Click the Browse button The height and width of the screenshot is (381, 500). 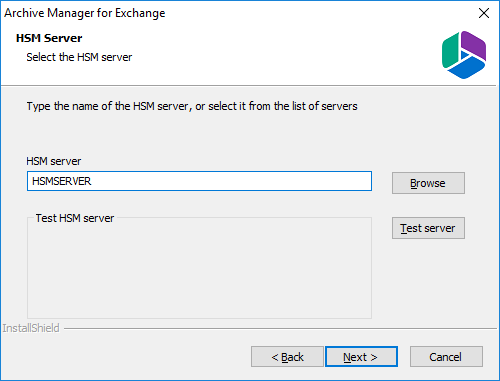(428, 183)
